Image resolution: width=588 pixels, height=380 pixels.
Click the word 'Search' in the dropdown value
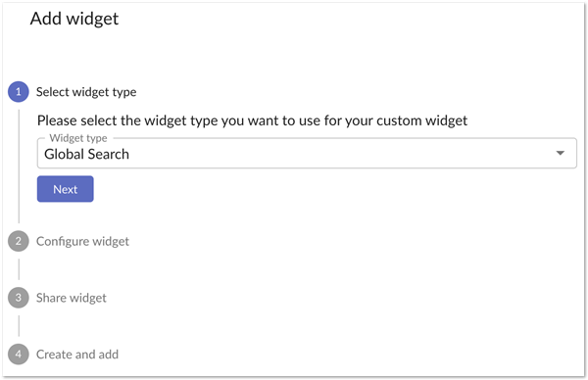(x=109, y=154)
